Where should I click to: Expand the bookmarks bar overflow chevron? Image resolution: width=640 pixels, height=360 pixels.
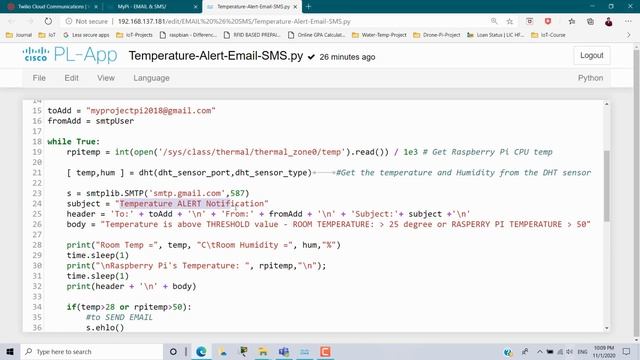pos(629,35)
